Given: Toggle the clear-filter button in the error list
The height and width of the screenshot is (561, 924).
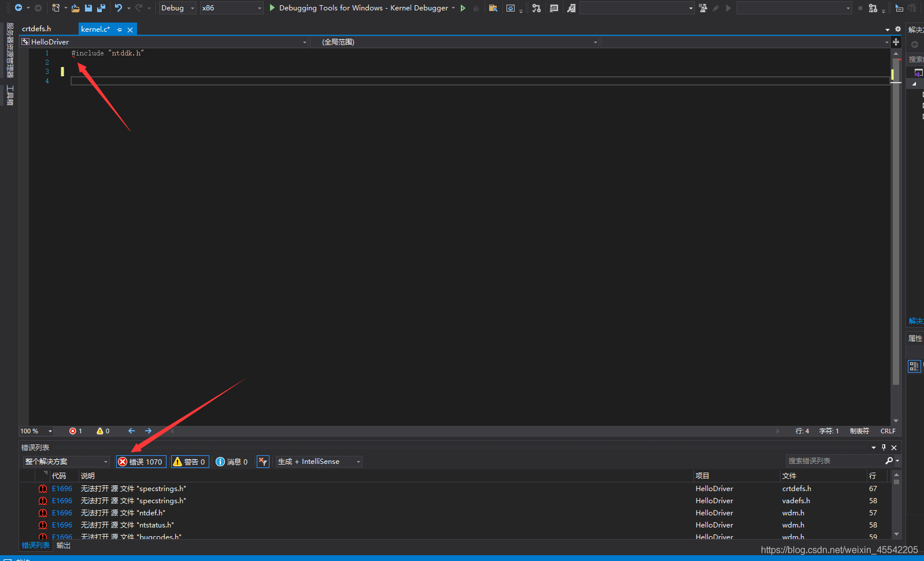Looking at the screenshot, I should 263,462.
